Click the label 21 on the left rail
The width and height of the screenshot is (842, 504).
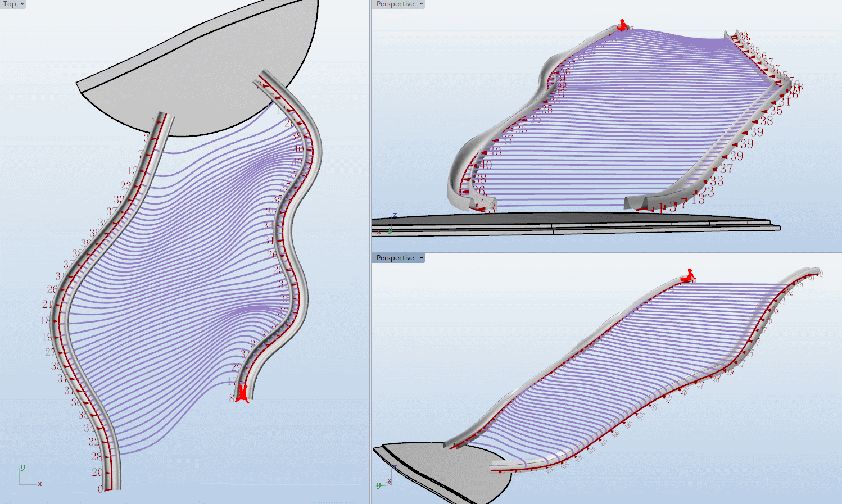[47, 304]
